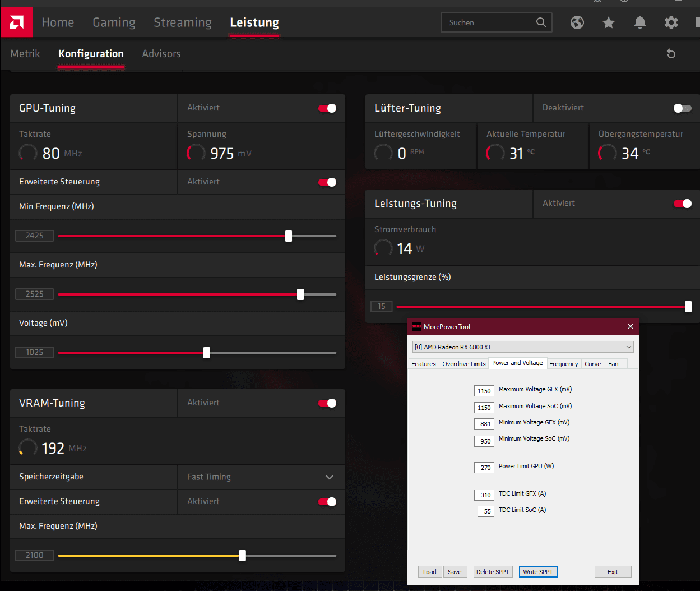Click the Leistungsgrenze slider handle
The width and height of the screenshot is (700, 591).
click(x=688, y=307)
